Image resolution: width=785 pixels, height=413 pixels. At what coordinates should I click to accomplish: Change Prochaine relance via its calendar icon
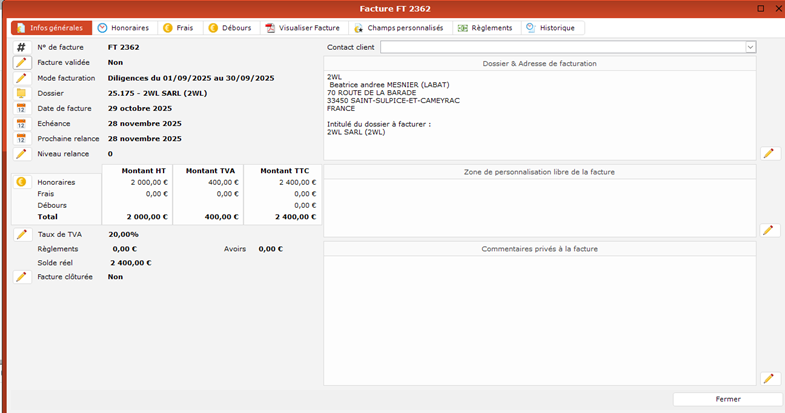pos(21,139)
